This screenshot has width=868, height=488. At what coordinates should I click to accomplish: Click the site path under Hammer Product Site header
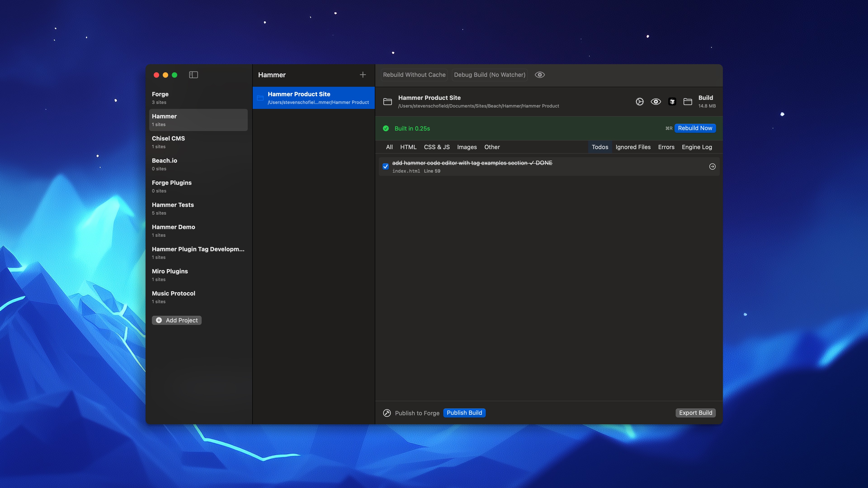(x=479, y=106)
